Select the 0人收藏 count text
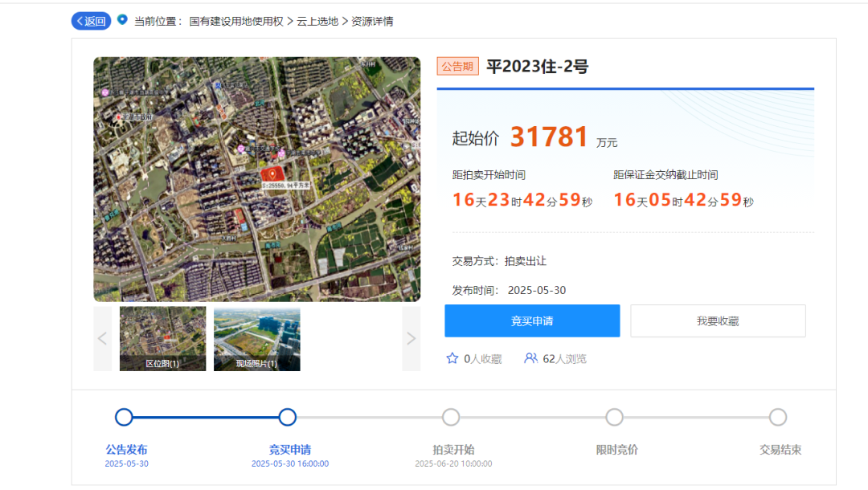 (x=483, y=359)
